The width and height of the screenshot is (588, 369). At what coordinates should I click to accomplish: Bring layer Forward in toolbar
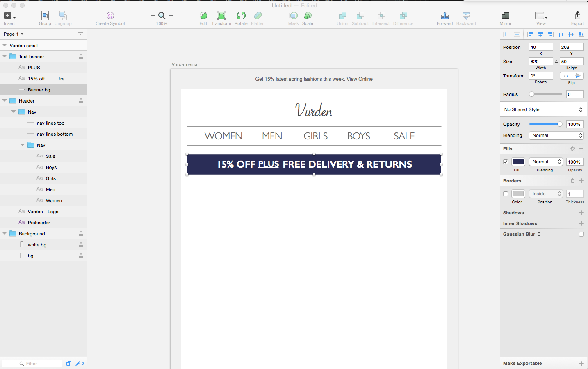[444, 16]
